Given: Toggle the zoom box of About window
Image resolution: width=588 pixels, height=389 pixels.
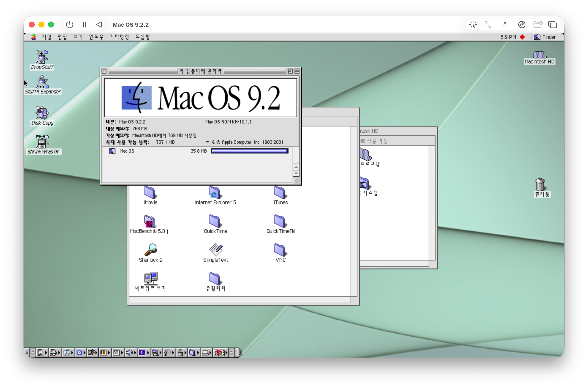Looking at the screenshot, I should click(x=290, y=71).
